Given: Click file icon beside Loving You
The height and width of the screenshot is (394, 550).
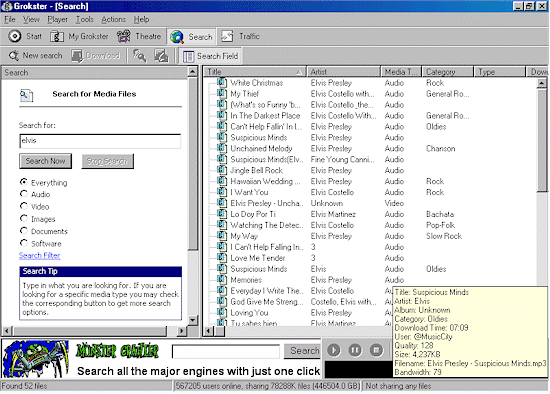Looking at the screenshot, I should click(x=222, y=312).
